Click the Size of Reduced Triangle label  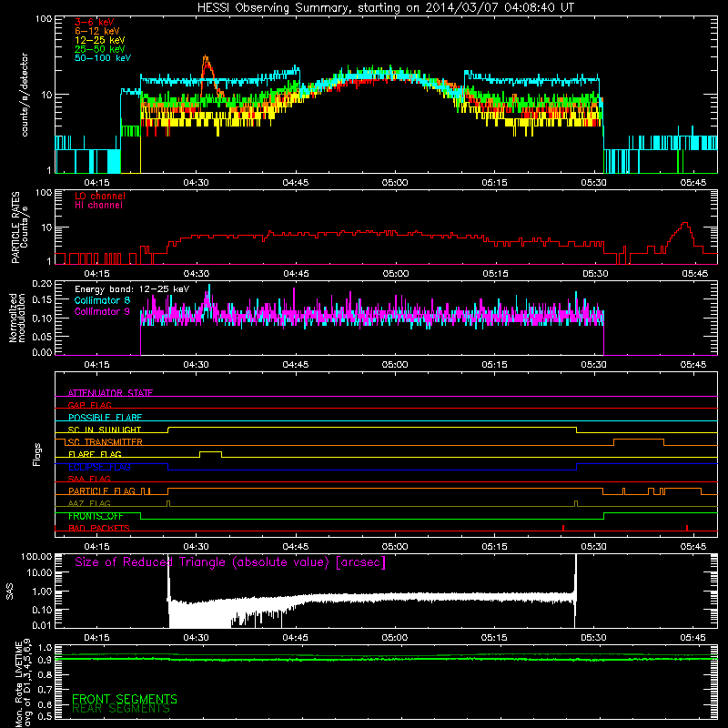coord(230,562)
